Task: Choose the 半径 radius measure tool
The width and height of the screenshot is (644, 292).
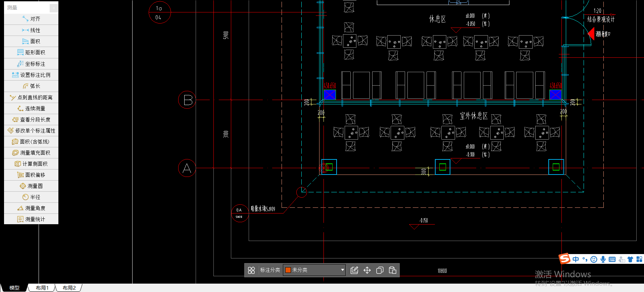Action: pyautogui.click(x=31, y=197)
